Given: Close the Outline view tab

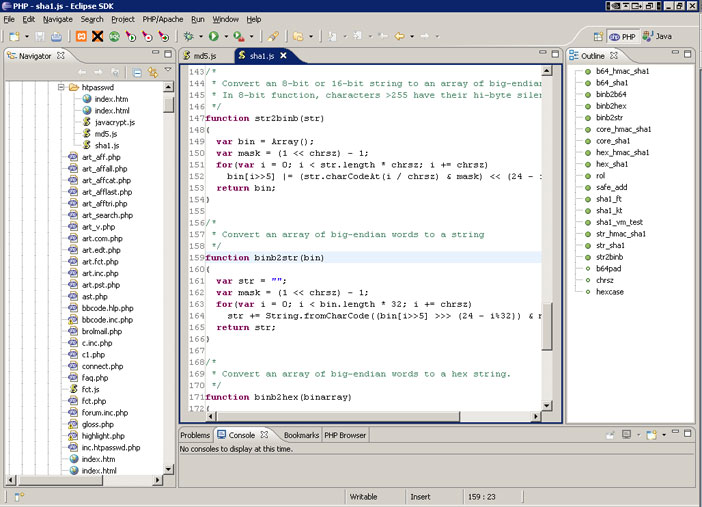Looking at the screenshot, I should (x=614, y=56).
